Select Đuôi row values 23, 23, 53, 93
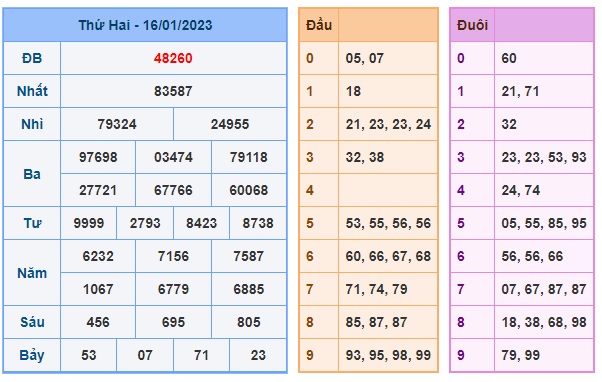The height and width of the screenshot is (382, 602). coord(544,157)
